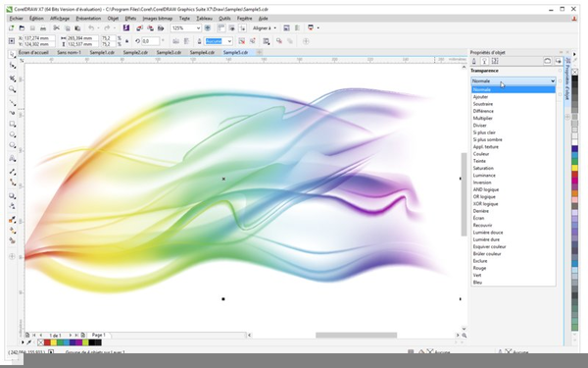Switch to the Sample3.cdr tab
Screen dimensions: 588x368
(169, 53)
